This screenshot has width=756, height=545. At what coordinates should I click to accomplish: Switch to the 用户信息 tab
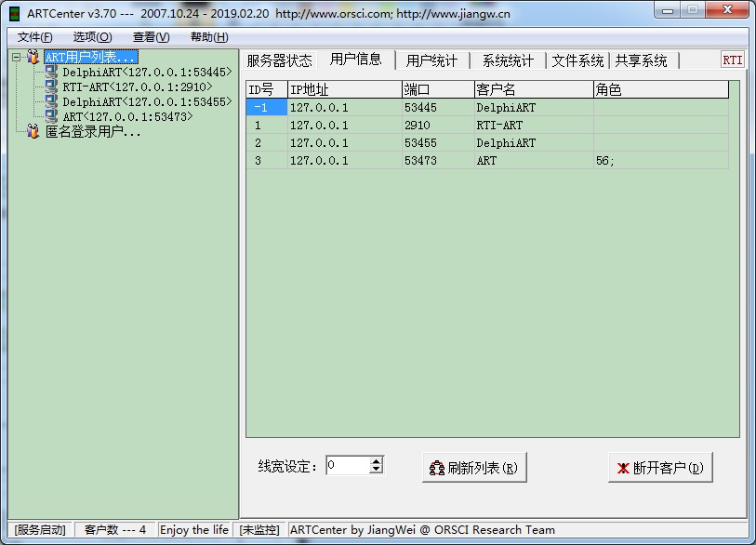356,60
